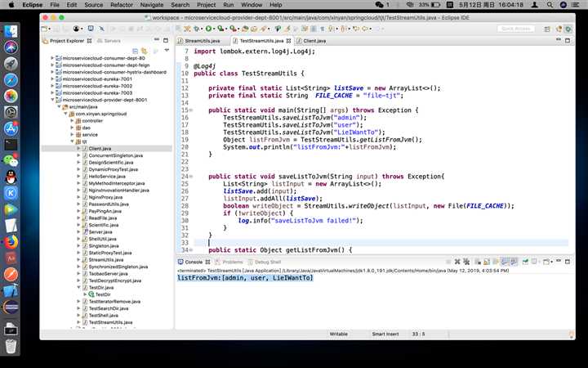The width and height of the screenshot is (588, 368).
Task: Fold saveListToJvm method at line 24
Action: [191, 176]
